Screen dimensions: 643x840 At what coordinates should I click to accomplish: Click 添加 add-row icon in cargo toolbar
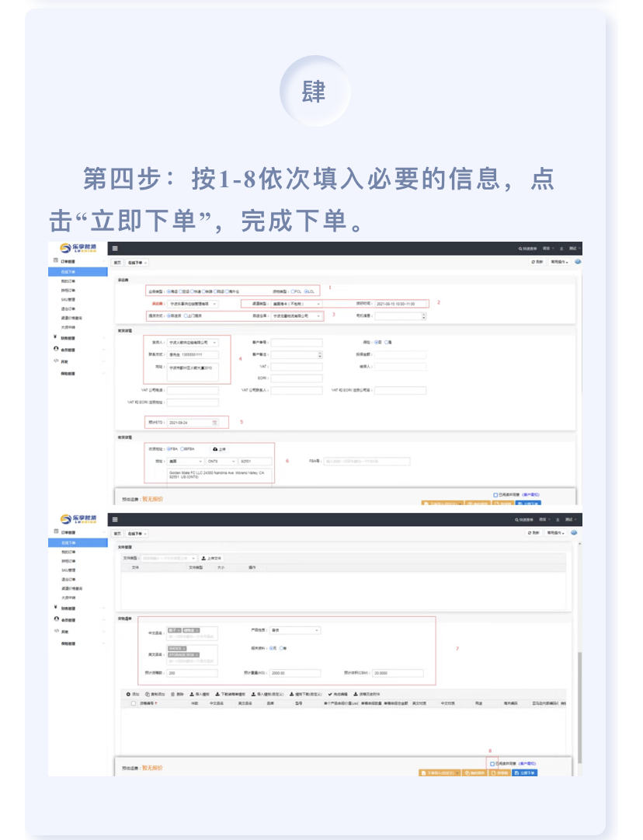point(128,694)
